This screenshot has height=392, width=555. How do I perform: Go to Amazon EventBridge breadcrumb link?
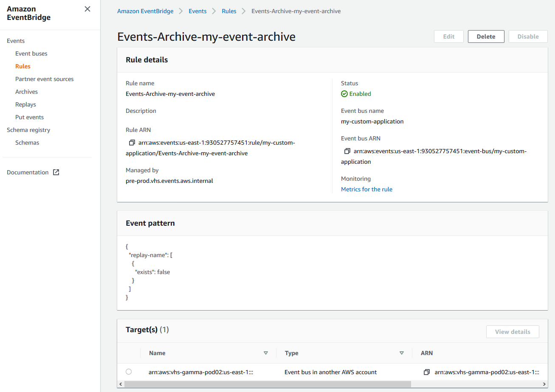pyautogui.click(x=145, y=11)
